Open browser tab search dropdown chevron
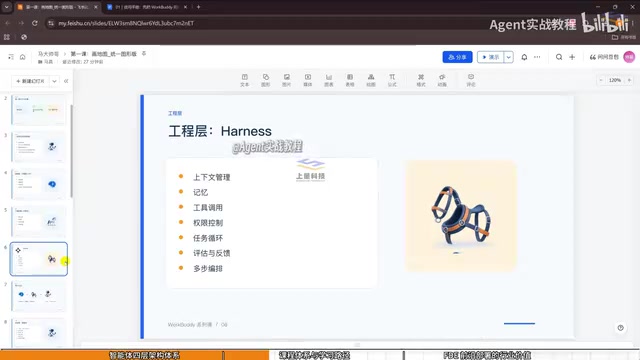The image size is (640, 360). (x=7, y=7)
